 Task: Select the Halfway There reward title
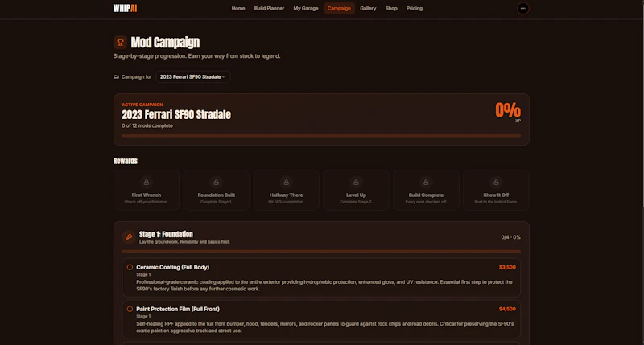pos(287,195)
